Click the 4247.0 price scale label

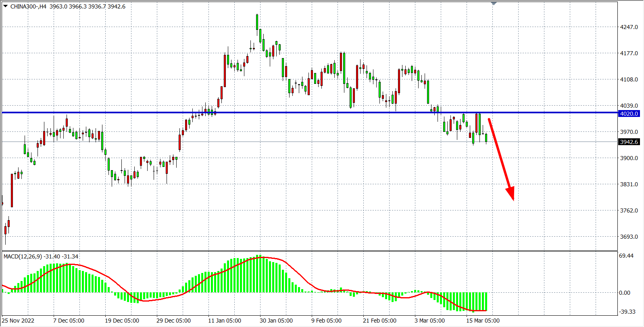(x=629, y=27)
